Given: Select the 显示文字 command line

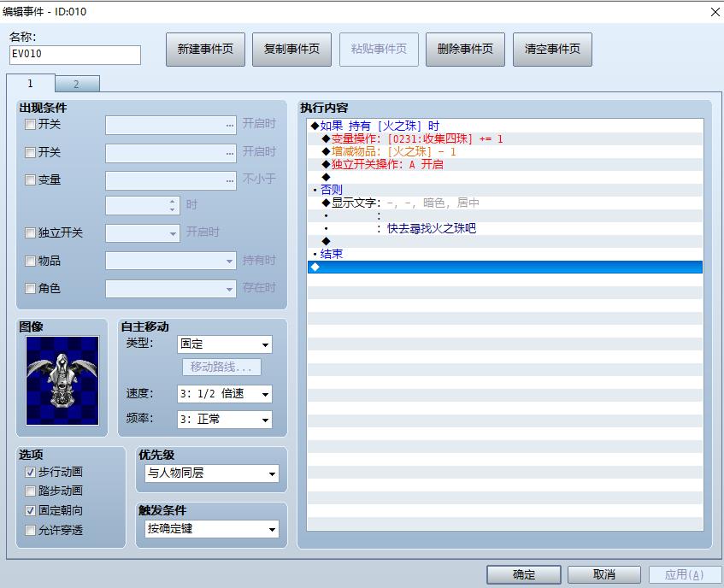Looking at the screenshot, I should pyautogui.click(x=505, y=203).
